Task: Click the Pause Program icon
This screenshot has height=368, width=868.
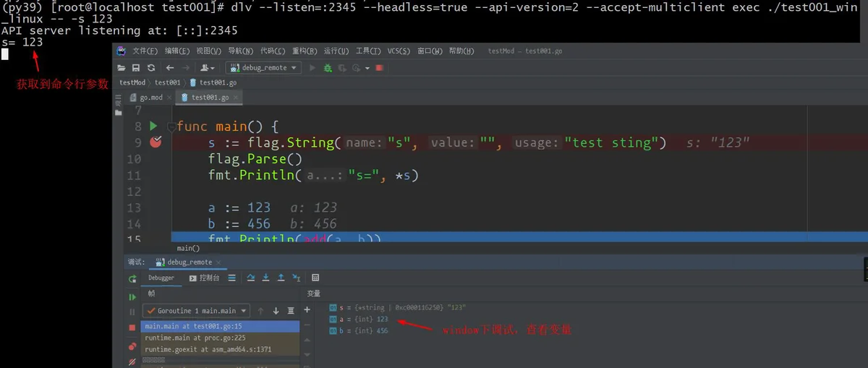Action: click(x=132, y=312)
